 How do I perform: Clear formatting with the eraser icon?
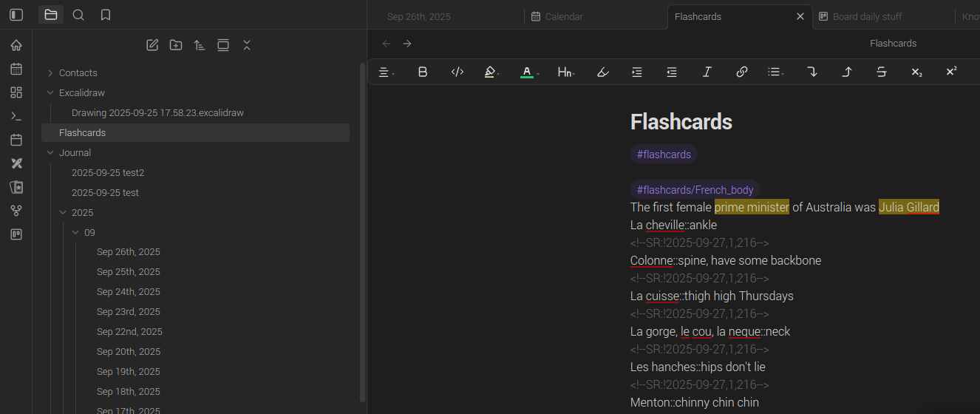click(x=602, y=72)
